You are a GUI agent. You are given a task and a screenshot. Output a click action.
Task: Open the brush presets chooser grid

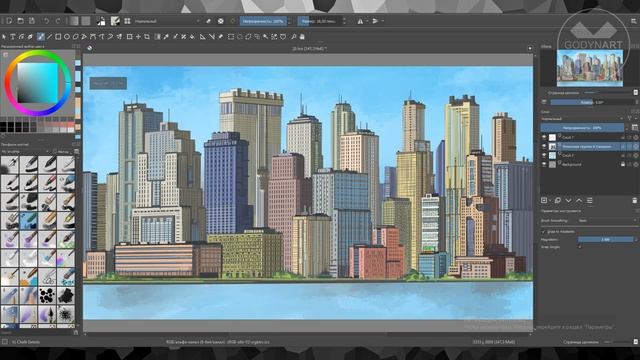tap(127, 21)
